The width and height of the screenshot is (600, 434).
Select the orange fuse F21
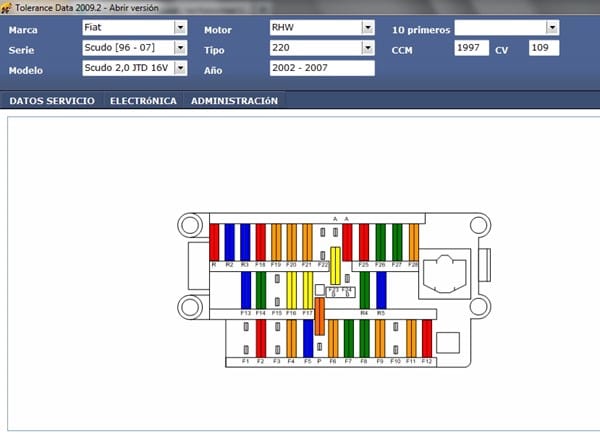pyautogui.click(x=307, y=243)
